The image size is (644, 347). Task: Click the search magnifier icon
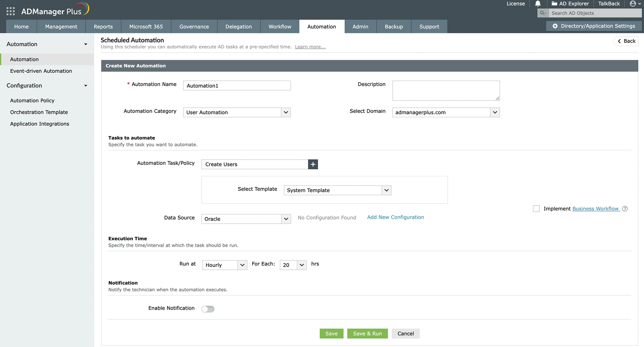(543, 13)
